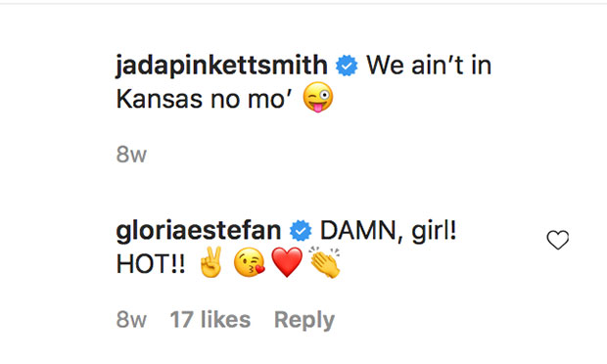Select the "We ain't in" comment text

[429, 65]
